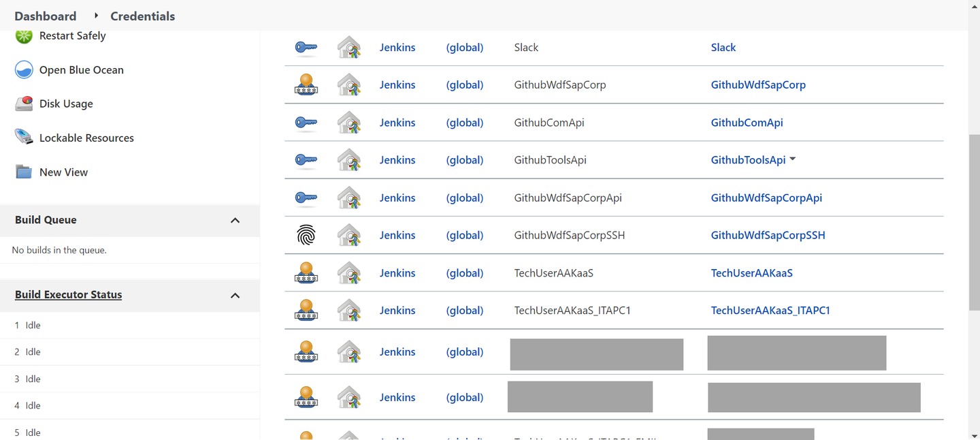This screenshot has height=440, width=980.
Task: Click key icon in GithubToolsApi row
Action: [306, 160]
